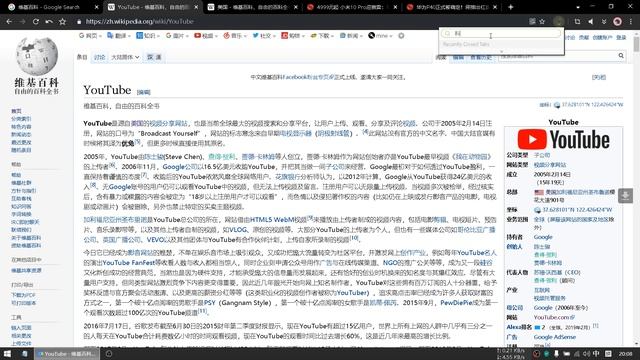Click the taskbar microphone tray icon
The image size is (640, 360).
coord(556,353)
